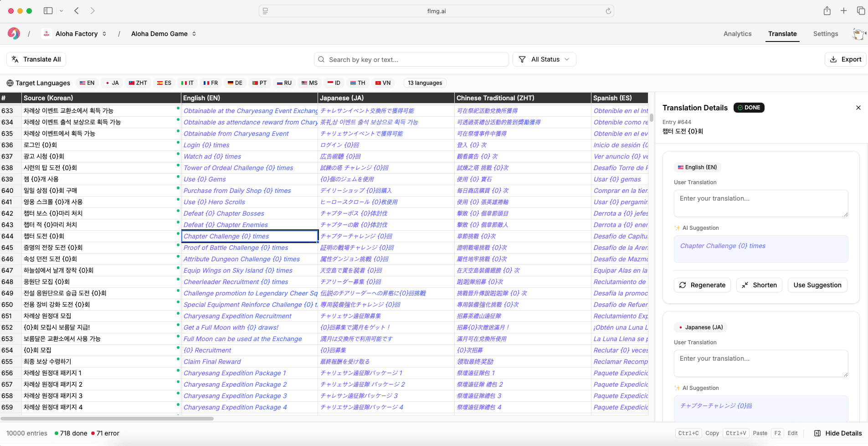
Task: Click the flmg.ai logo icon
Action: point(14,33)
